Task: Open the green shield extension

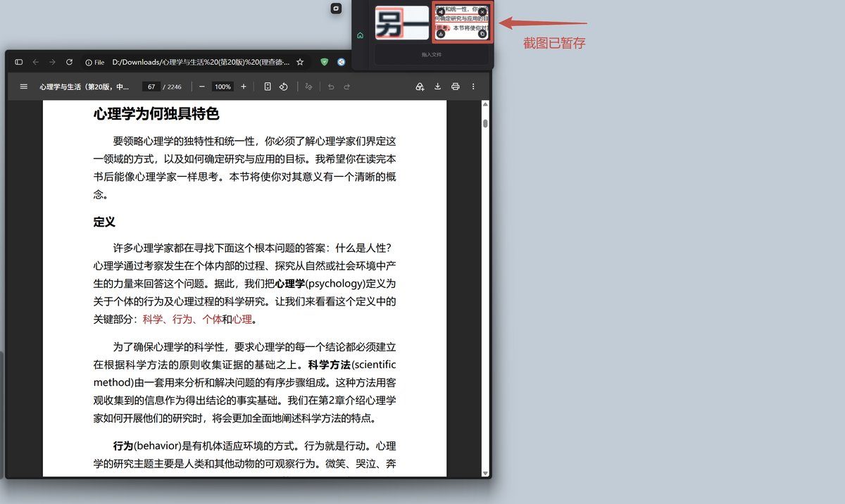Action: point(324,62)
